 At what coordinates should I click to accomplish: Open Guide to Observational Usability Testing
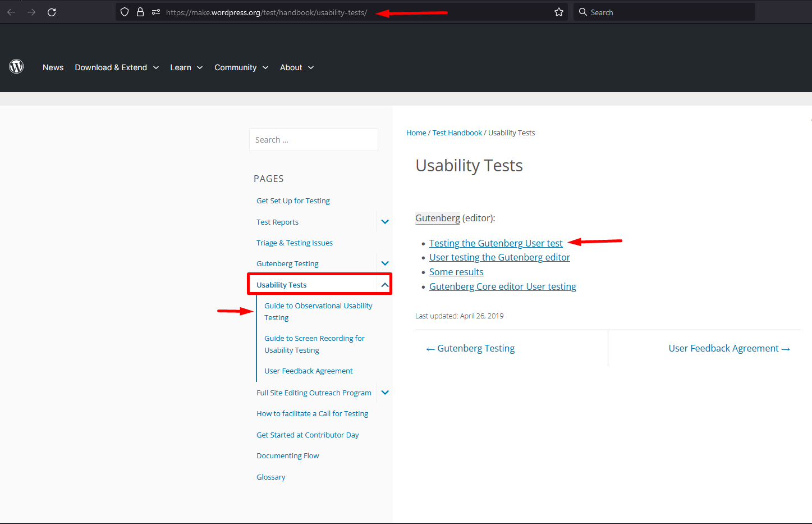(x=318, y=312)
